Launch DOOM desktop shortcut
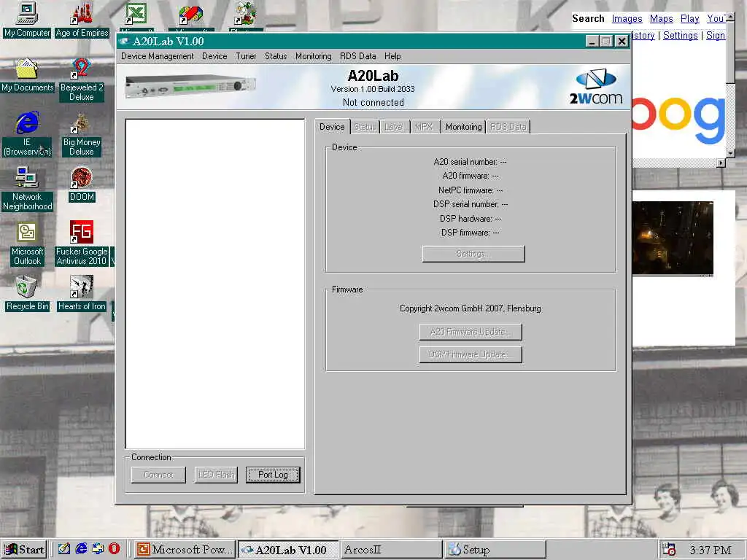The width and height of the screenshot is (747, 560). (82, 184)
